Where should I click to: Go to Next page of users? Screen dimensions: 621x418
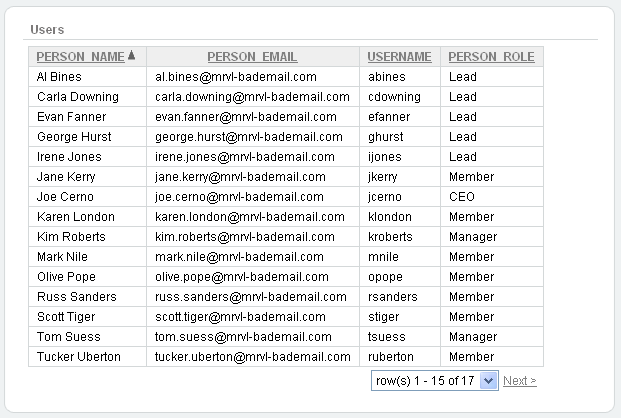(x=519, y=380)
